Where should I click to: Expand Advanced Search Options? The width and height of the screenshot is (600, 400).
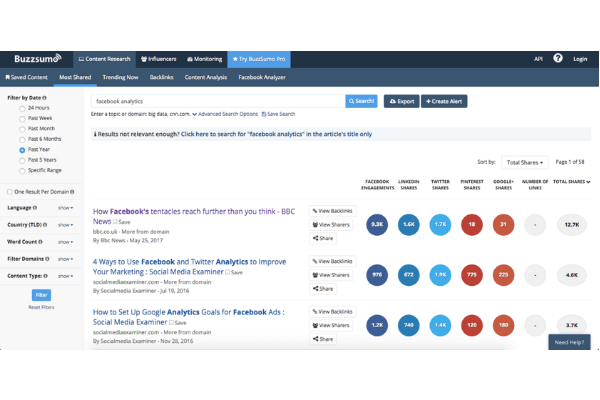(x=225, y=114)
